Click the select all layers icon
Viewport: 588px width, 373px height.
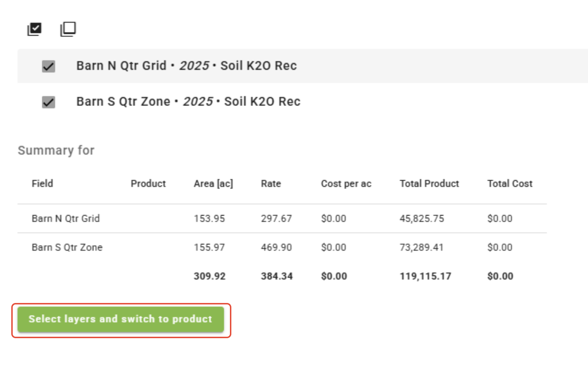(35, 29)
